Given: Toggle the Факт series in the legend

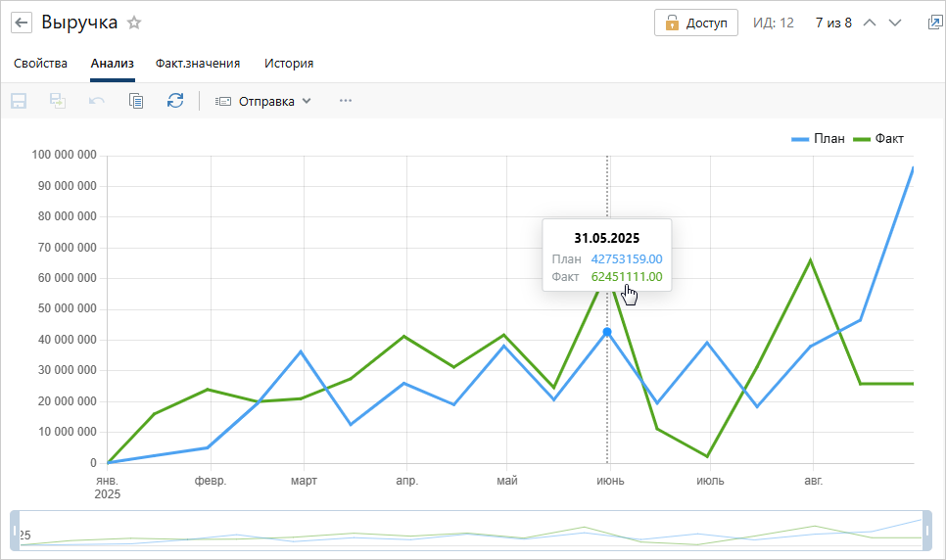Looking at the screenshot, I should coord(878,139).
